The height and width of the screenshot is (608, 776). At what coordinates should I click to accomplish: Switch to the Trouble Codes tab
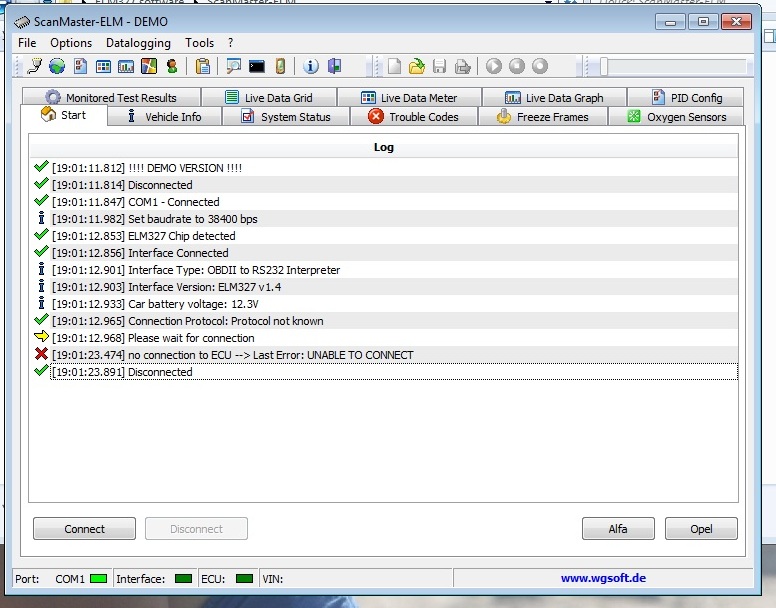tap(413, 117)
